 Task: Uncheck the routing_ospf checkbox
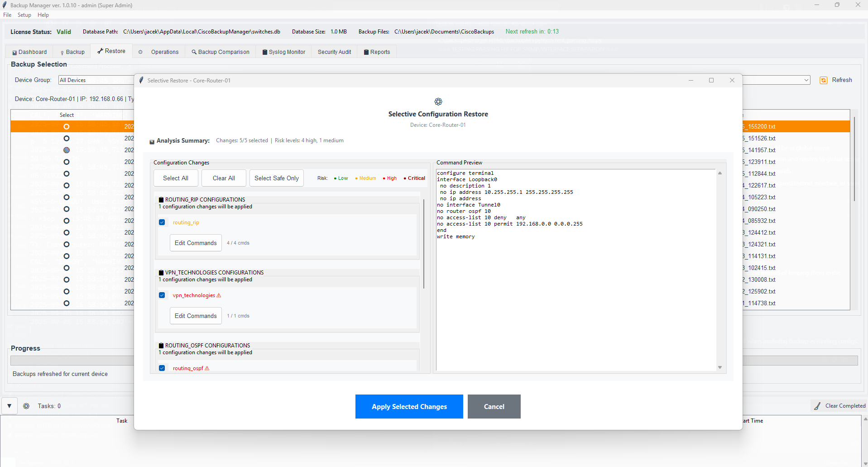pos(162,368)
